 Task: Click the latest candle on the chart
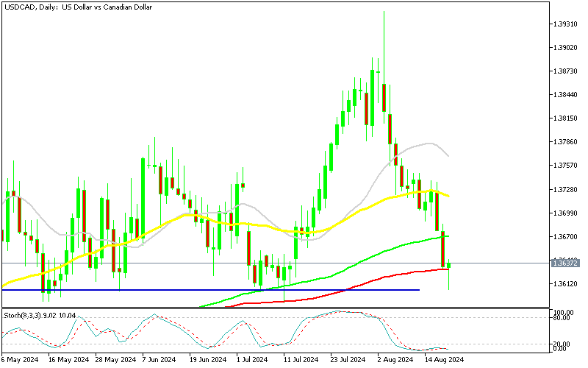[449, 265]
